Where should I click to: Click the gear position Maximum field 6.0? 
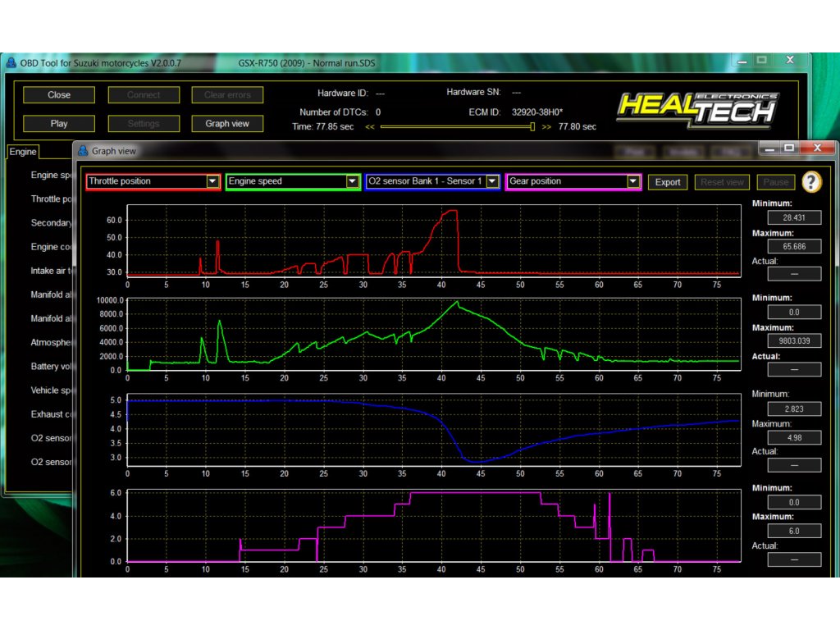[794, 531]
